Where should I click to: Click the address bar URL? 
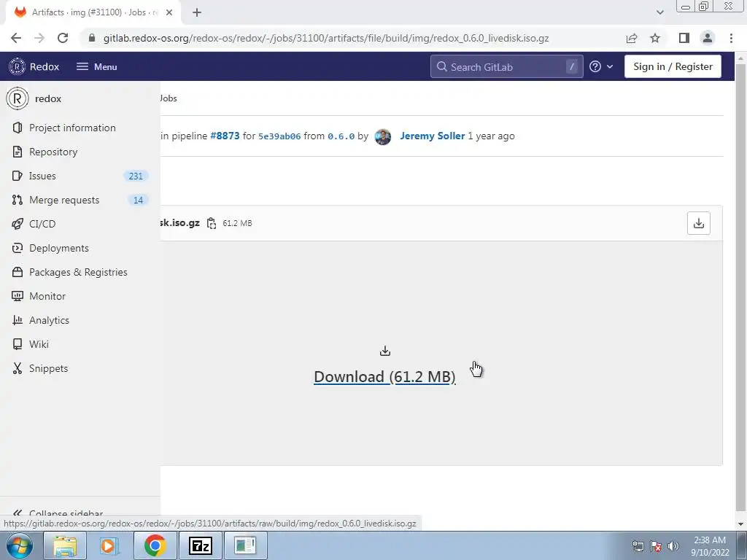click(x=326, y=38)
